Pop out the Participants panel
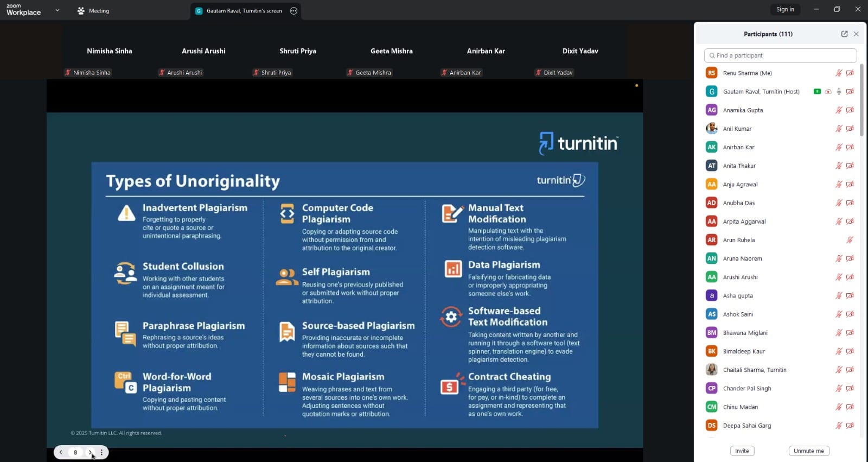 click(x=844, y=34)
